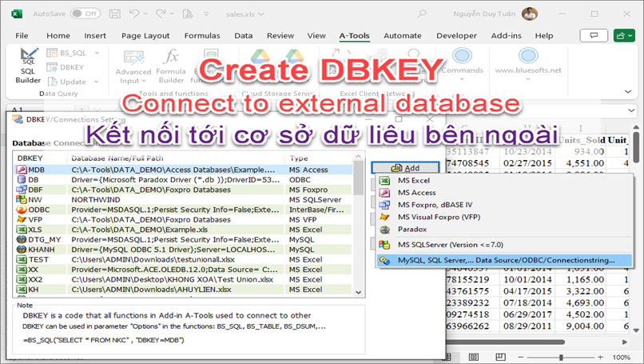The height and width of the screenshot is (364, 644).
Task: Click the Add button in DBKEY dialog
Action: tap(405, 168)
